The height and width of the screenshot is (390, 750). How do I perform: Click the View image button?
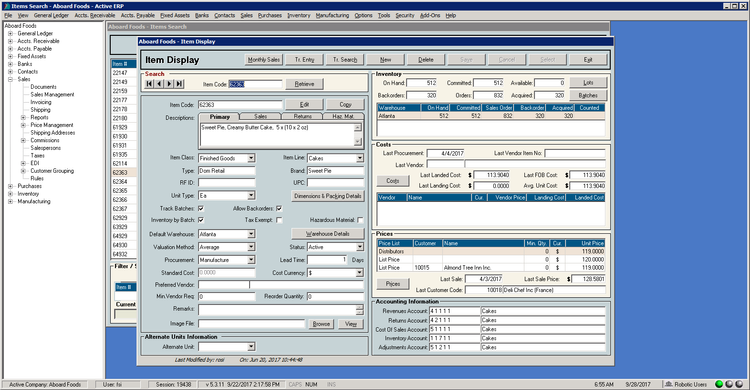point(351,324)
